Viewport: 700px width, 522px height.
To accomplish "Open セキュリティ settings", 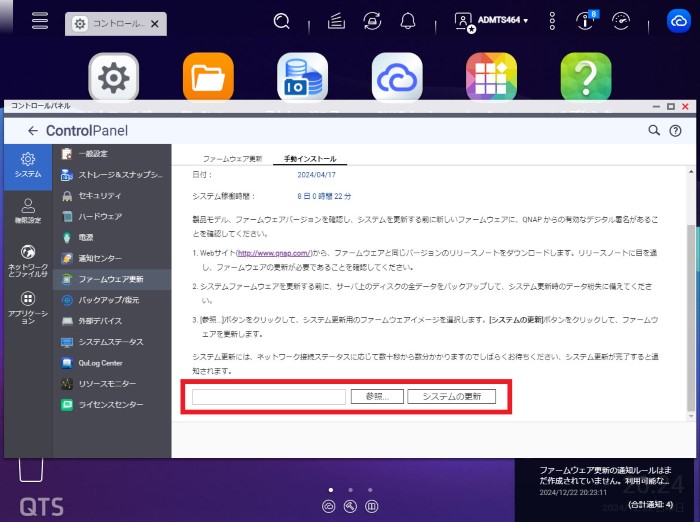I will click(x=112, y=196).
